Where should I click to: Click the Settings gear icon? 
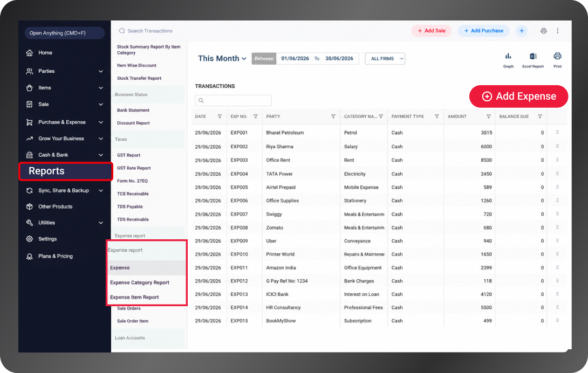pos(29,239)
